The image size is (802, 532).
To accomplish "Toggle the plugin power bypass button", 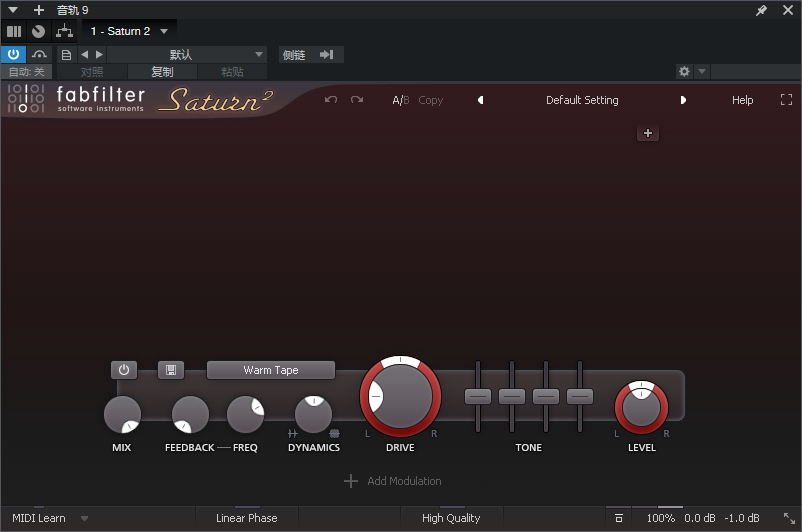I will tap(13, 54).
